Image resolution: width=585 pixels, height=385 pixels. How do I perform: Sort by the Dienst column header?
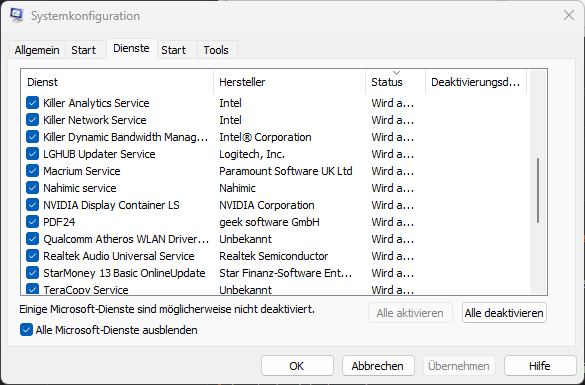click(118, 82)
